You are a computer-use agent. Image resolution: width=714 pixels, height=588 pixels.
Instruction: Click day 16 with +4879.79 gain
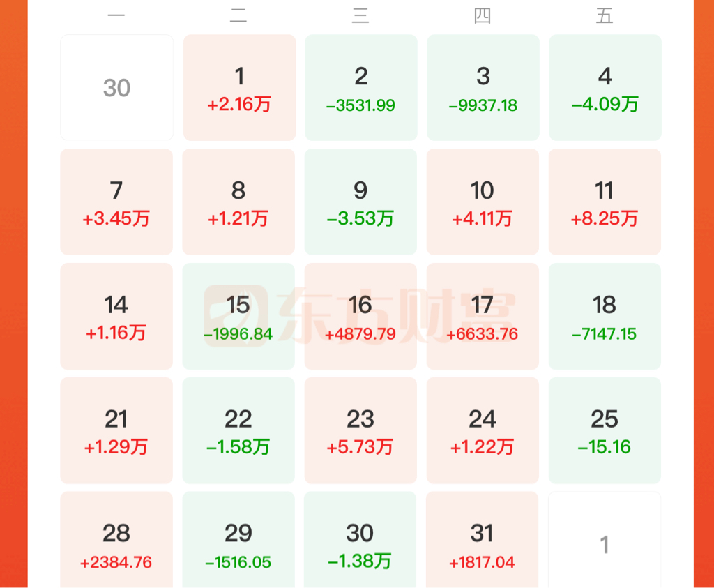[360, 316]
